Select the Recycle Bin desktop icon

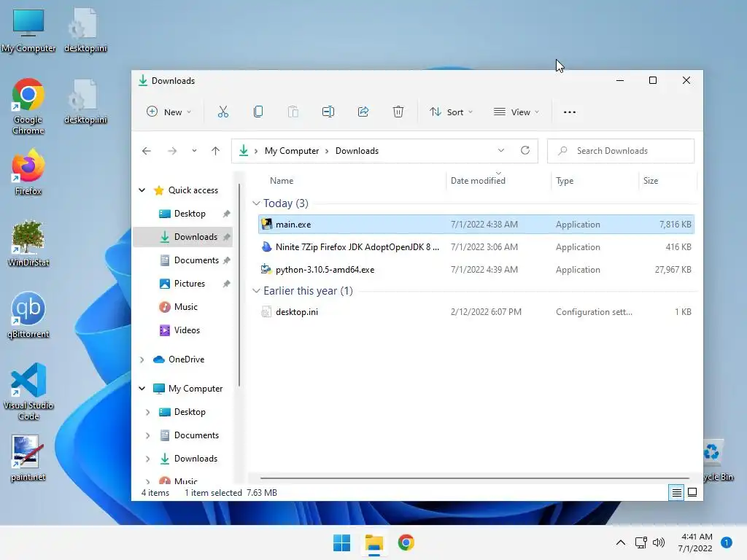(x=718, y=461)
